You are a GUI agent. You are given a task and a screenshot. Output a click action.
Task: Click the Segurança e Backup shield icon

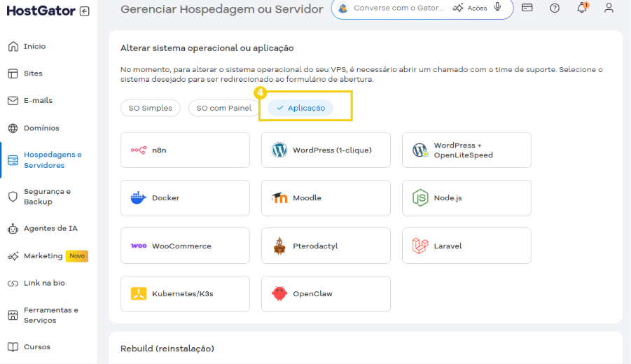pyautogui.click(x=13, y=196)
